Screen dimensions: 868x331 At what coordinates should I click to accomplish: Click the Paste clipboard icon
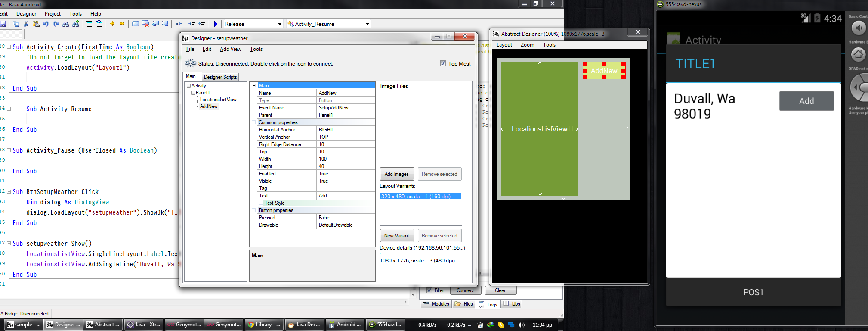click(36, 24)
